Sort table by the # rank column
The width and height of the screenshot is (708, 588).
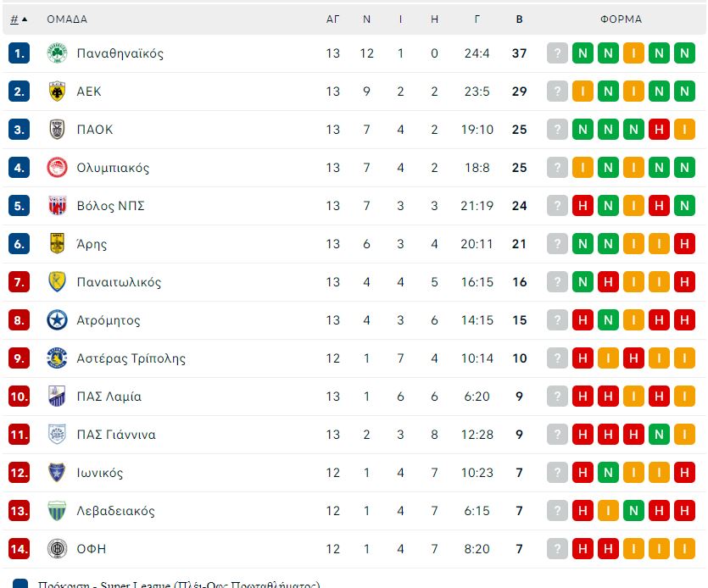coord(14,19)
